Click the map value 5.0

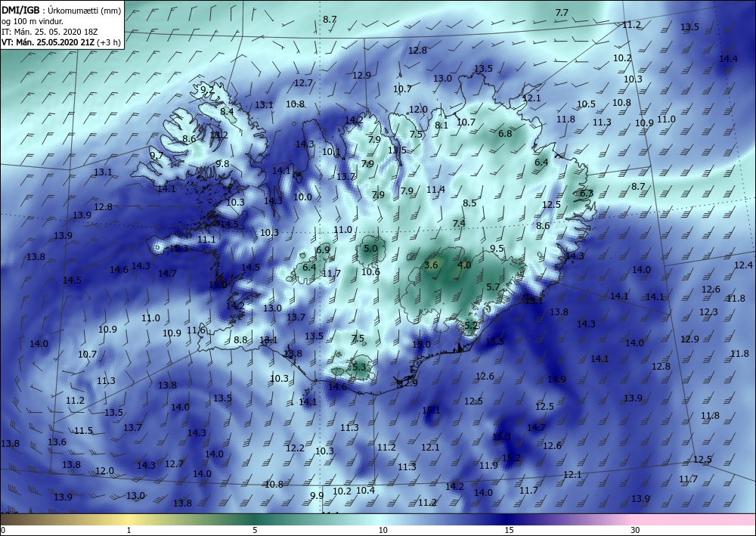coord(370,249)
